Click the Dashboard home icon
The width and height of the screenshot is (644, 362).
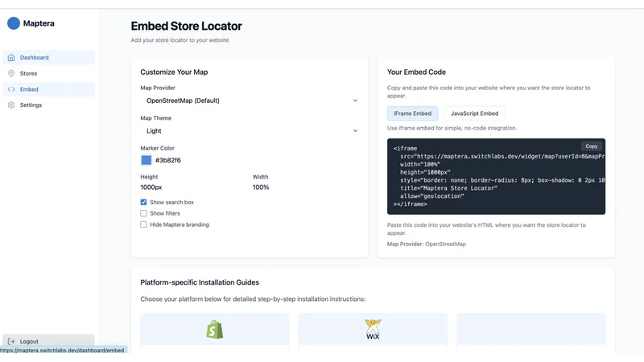(x=11, y=57)
